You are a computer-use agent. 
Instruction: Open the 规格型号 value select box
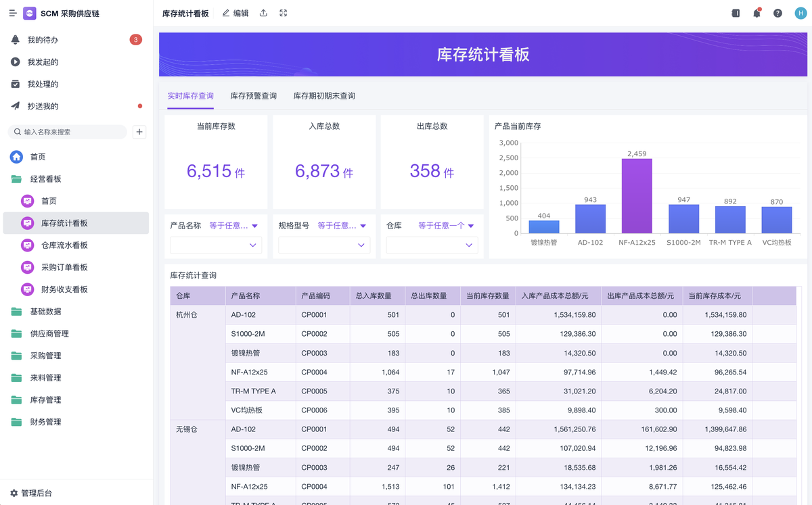(x=324, y=245)
